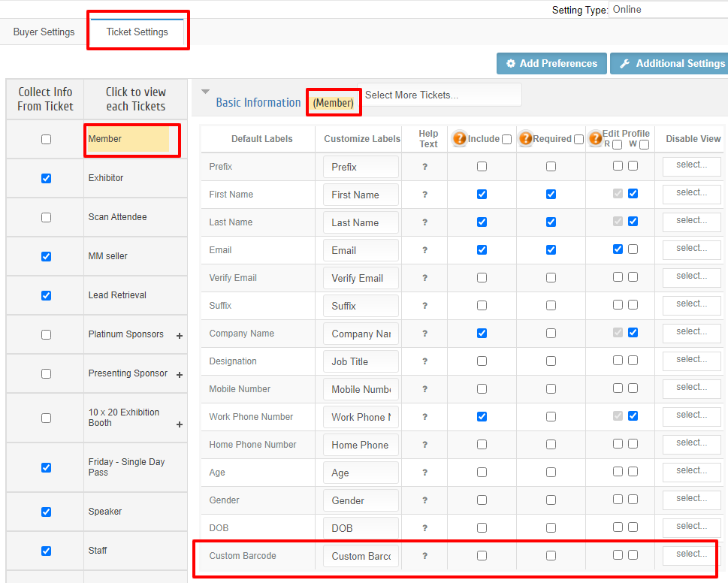Click the gear icon on Add Preferences

point(511,64)
